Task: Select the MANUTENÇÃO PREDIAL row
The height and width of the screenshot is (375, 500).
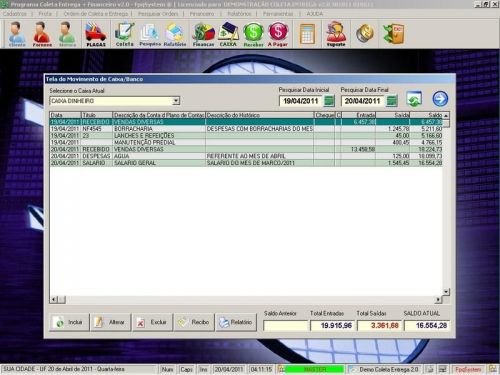Action: coord(246,142)
